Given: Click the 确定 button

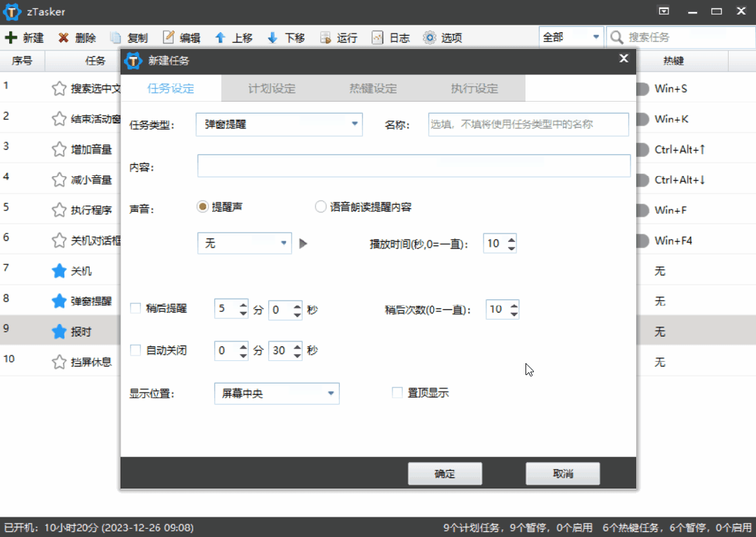Looking at the screenshot, I should click(x=445, y=474).
